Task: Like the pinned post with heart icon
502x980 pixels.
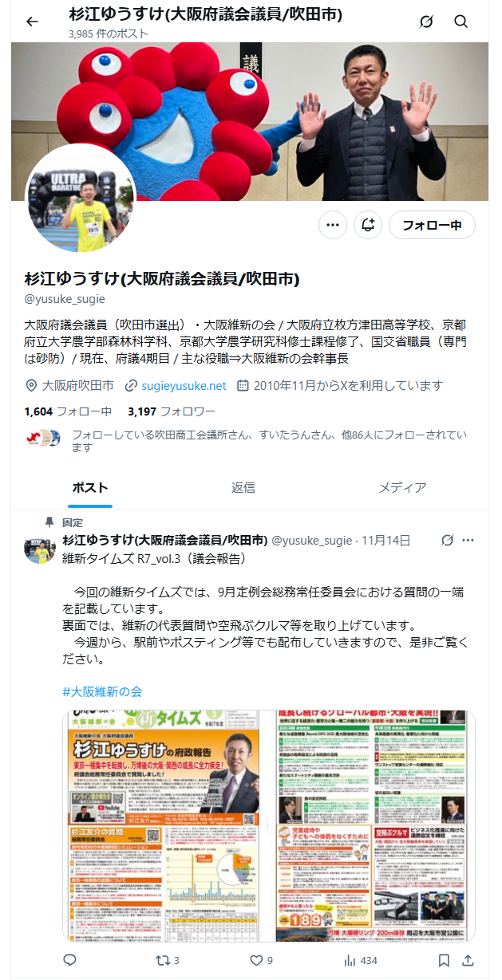Action: coord(262,960)
